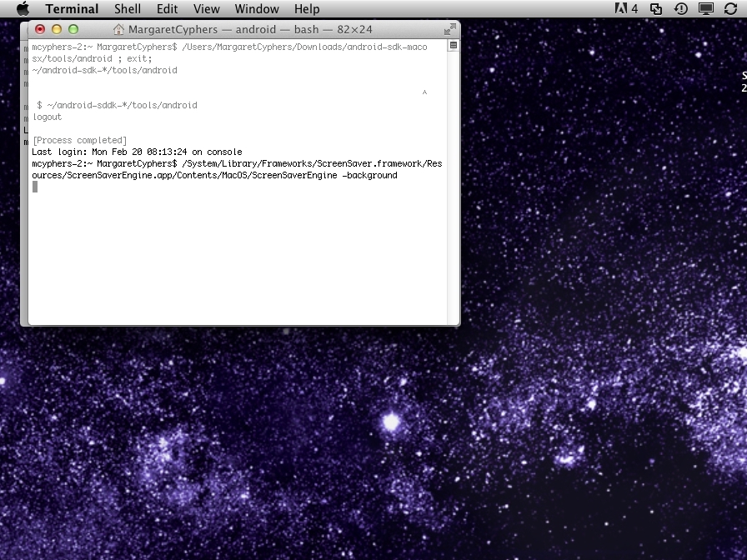
Task: Open the Help menu
Action: click(x=307, y=8)
